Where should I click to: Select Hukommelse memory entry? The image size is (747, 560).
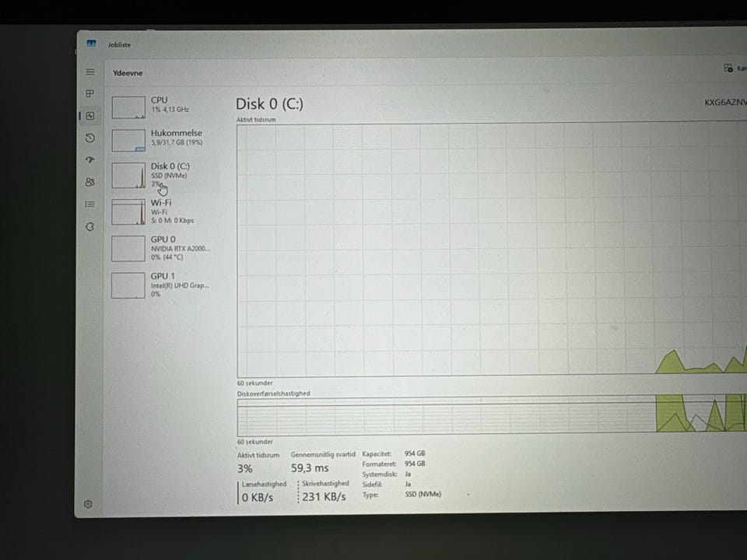click(163, 139)
